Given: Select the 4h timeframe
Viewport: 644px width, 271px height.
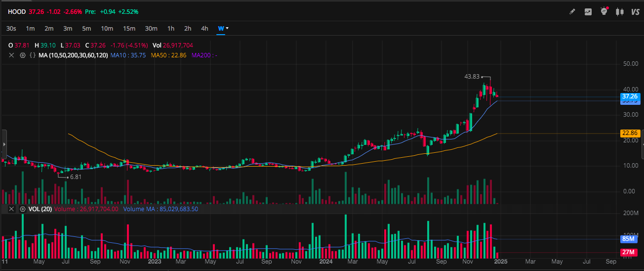Looking at the screenshot, I should point(204,28).
